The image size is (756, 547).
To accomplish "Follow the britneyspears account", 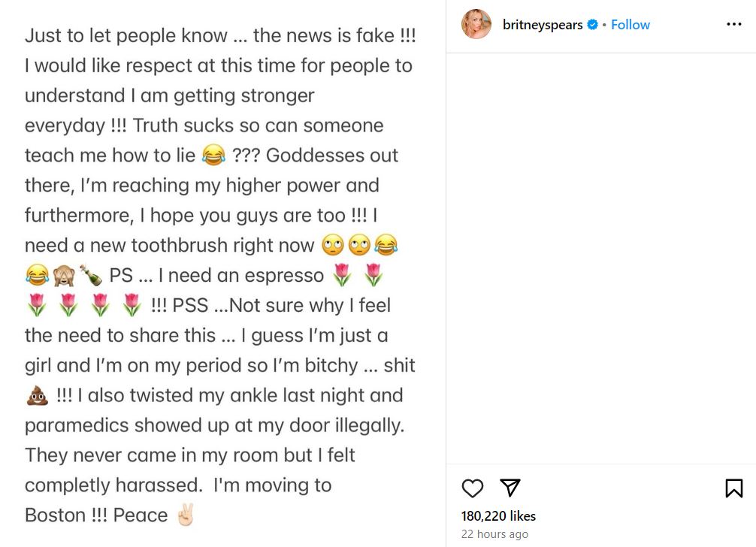I will 630,25.
